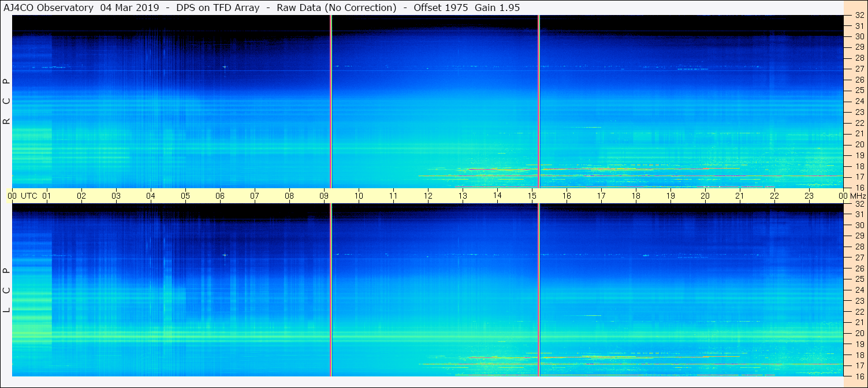868x388 pixels.
Task: Click the 14 hour tick label
Action: click(x=497, y=196)
